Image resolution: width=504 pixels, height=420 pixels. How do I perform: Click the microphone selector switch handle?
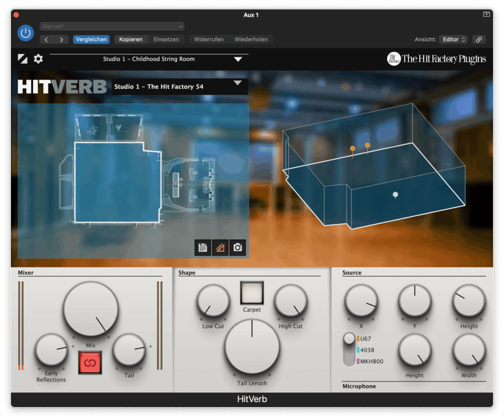point(349,339)
